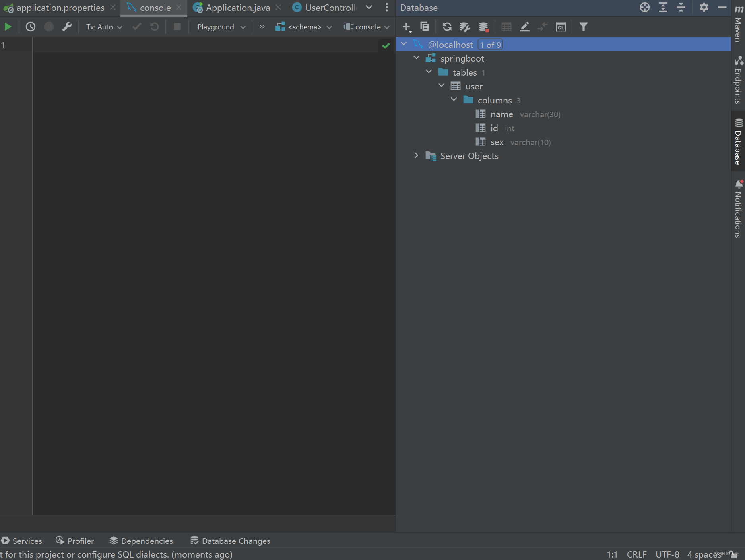The height and width of the screenshot is (560, 745).
Task: Run the SQL statement with Execute button
Action: (8, 27)
